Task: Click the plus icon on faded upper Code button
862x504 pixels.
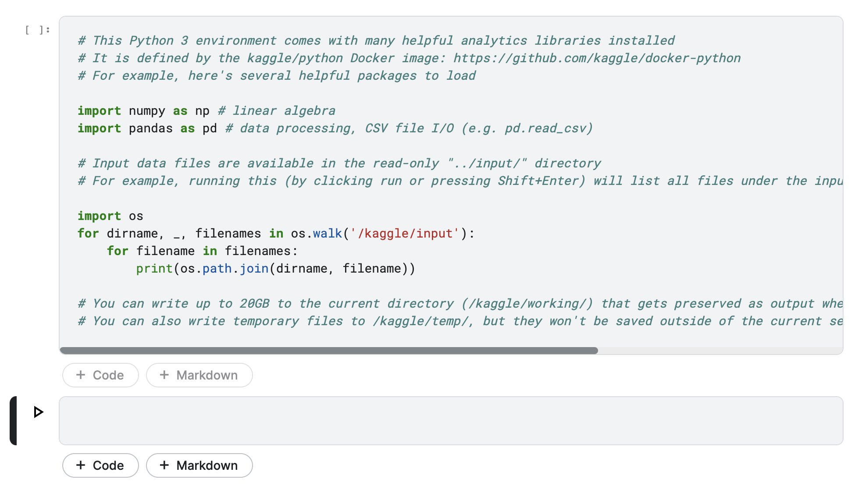Action: point(81,375)
